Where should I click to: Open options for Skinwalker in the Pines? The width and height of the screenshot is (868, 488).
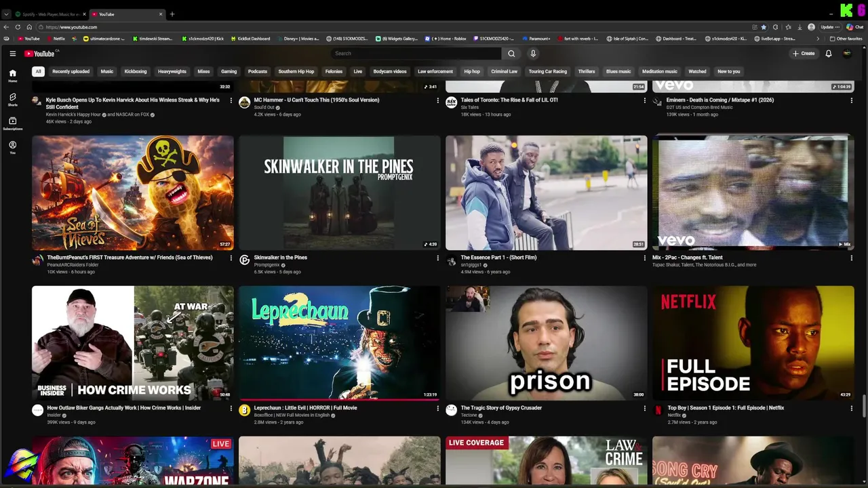click(x=437, y=258)
